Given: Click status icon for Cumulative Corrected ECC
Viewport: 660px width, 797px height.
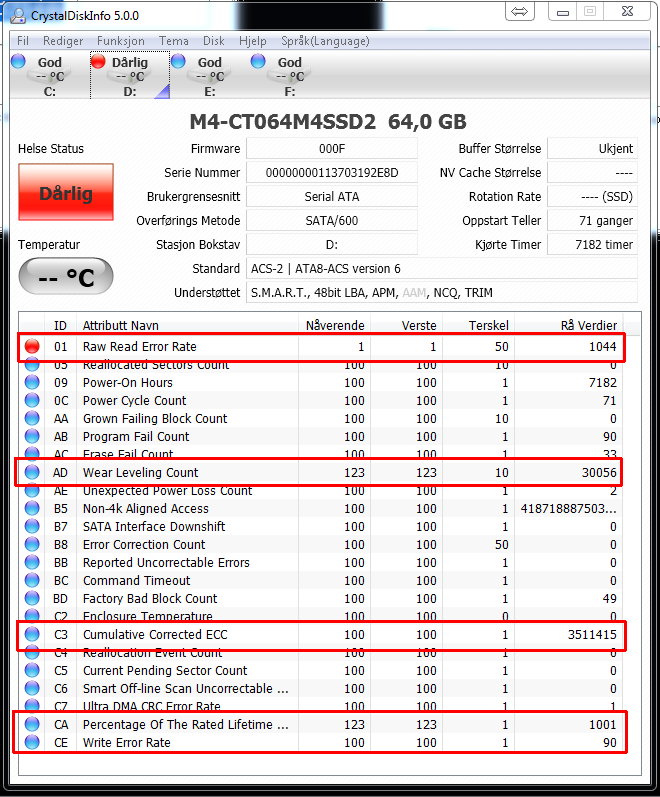Looking at the screenshot, I should pos(32,634).
